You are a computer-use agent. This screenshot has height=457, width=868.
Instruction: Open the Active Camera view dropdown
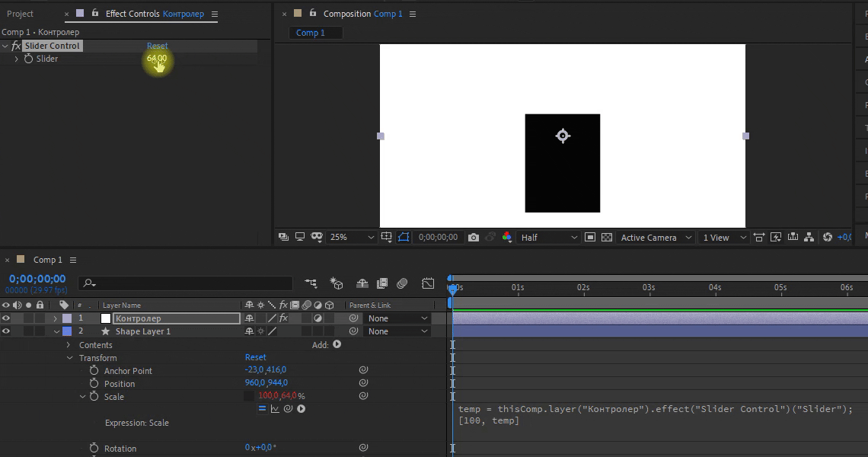click(x=656, y=237)
